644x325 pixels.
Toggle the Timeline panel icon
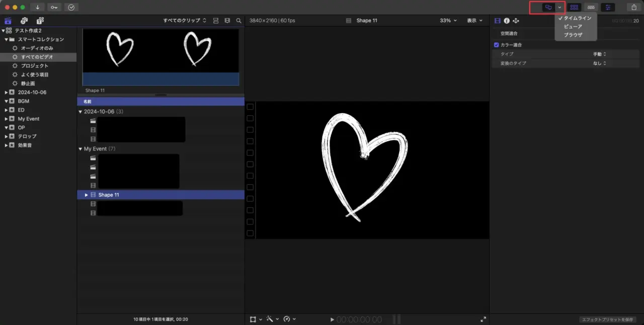[x=591, y=8]
